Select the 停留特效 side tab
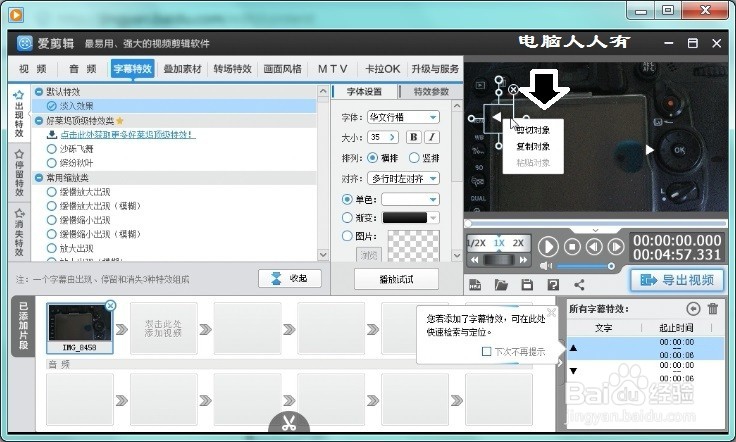Screen dimensions: 736x442 (x=19, y=173)
